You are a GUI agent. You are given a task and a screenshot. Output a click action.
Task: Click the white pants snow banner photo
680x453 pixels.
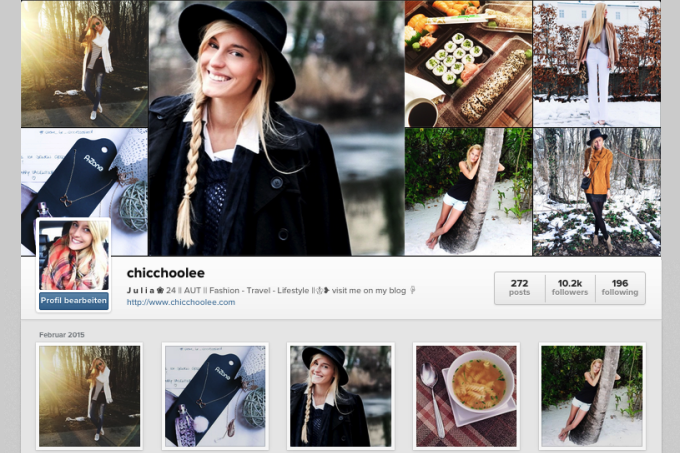(x=597, y=64)
